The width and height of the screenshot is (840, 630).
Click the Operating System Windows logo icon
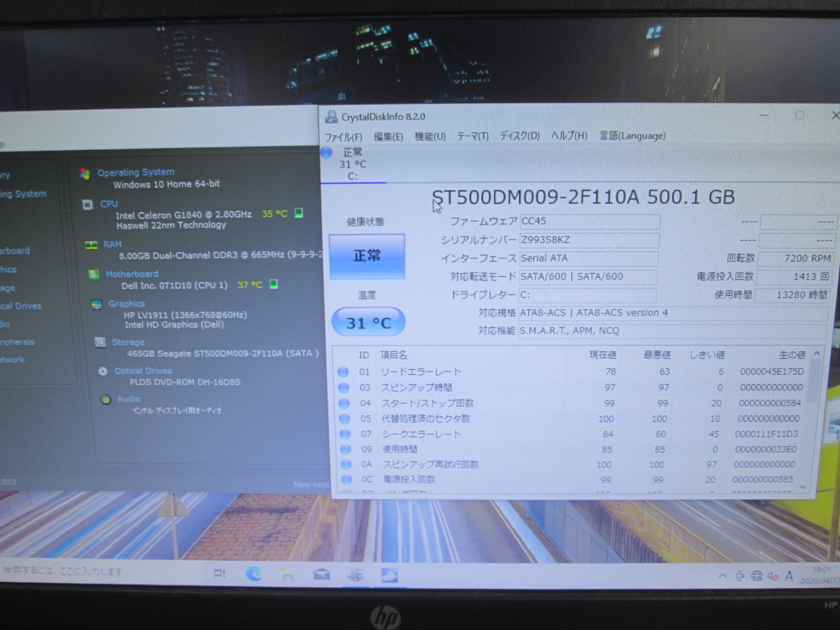[x=85, y=173]
